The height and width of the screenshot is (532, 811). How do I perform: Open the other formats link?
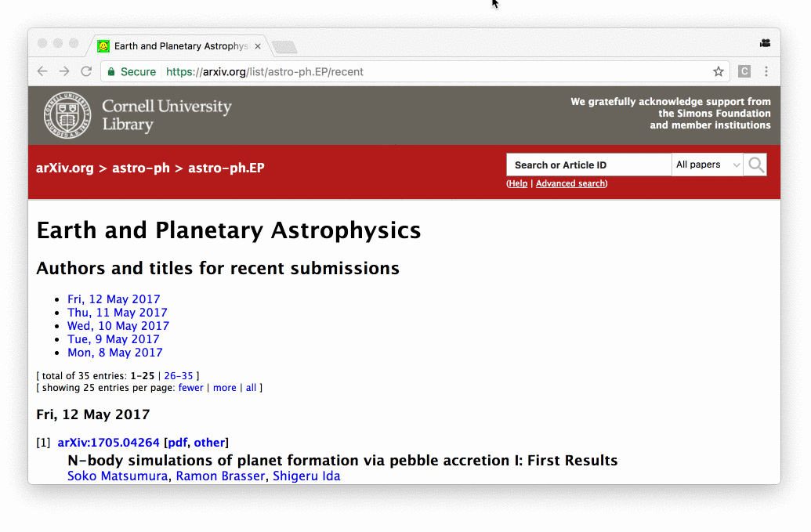(209, 443)
